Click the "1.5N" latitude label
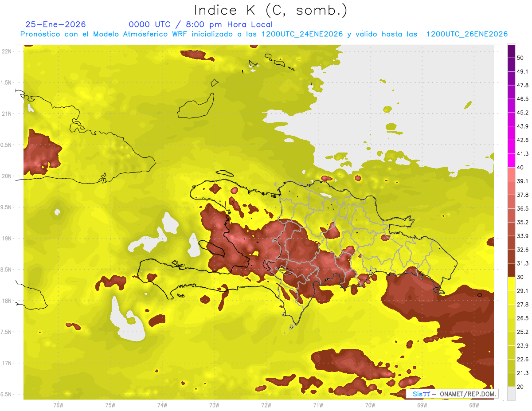This screenshot has height=411, width=532. point(7,82)
